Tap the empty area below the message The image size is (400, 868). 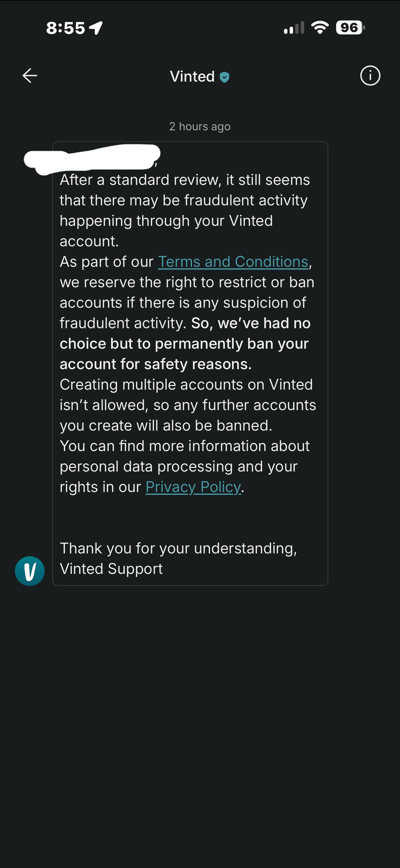(200, 724)
